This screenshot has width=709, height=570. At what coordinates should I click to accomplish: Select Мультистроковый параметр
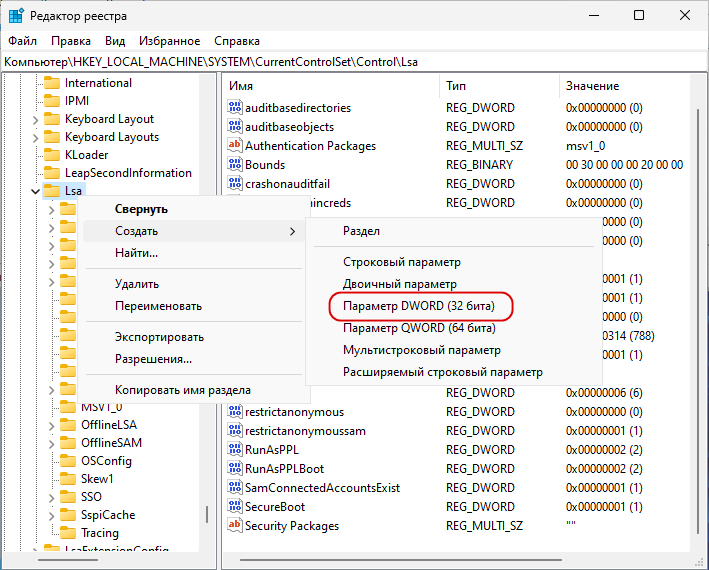coord(454,350)
